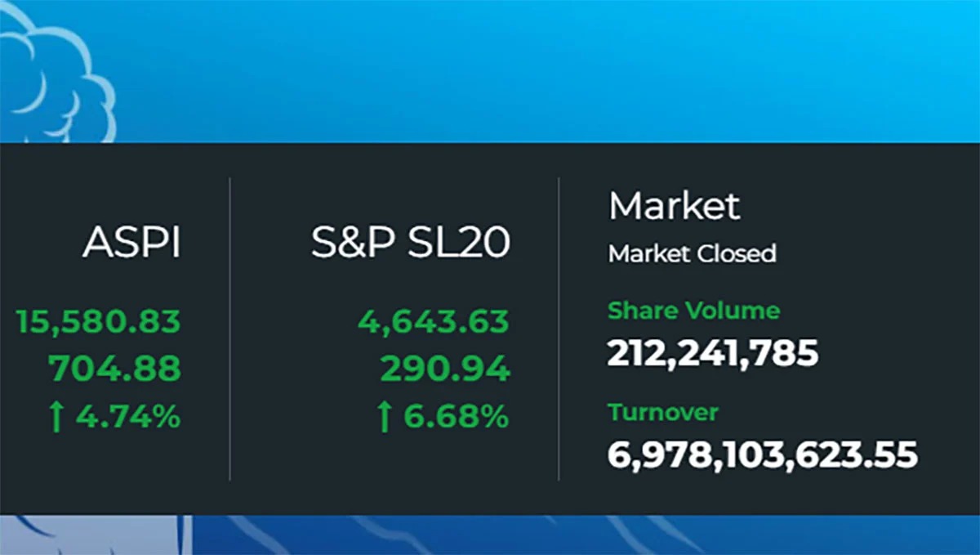
Task: Click the green Share Volume label
Action: pyautogui.click(x=693, y=311)
